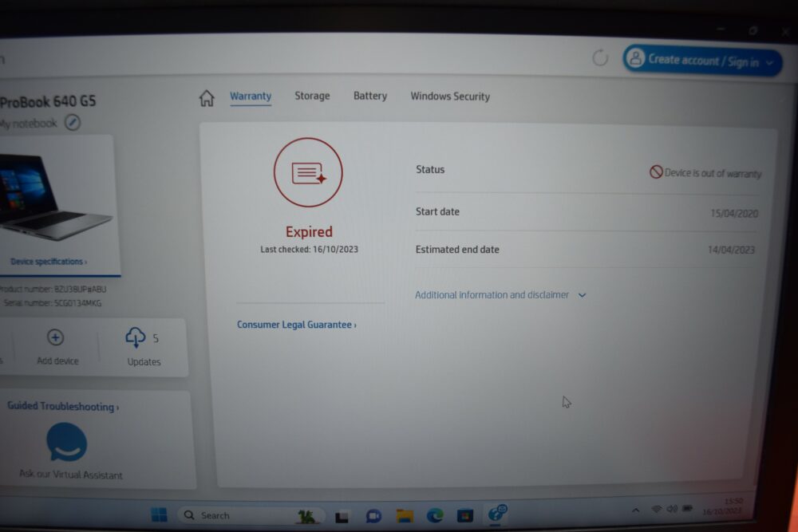Screen dimensions: 798x532
Task: Launch Microsoft Edge from the taskbar
Action: [435, 516]
